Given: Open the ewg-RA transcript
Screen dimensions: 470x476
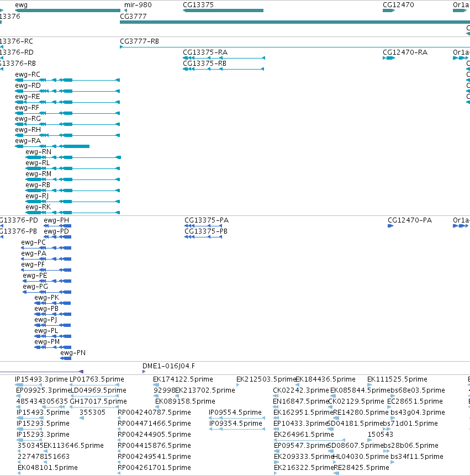Looking at the screenshot, I should pos(52,146).
